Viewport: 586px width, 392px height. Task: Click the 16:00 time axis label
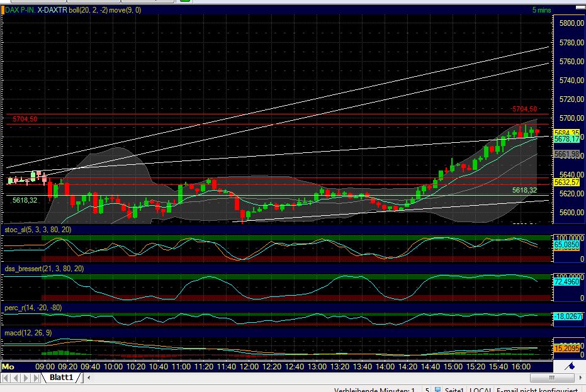[520, 366]
